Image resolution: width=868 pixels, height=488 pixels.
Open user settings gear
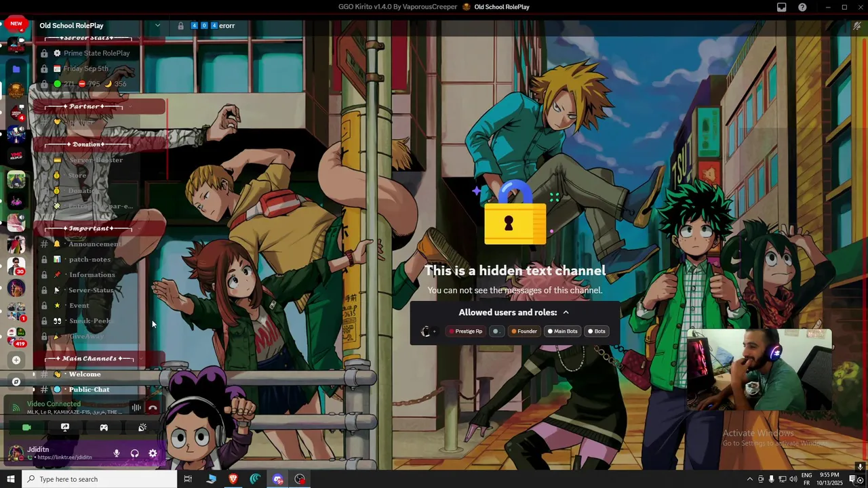[153, 453]
